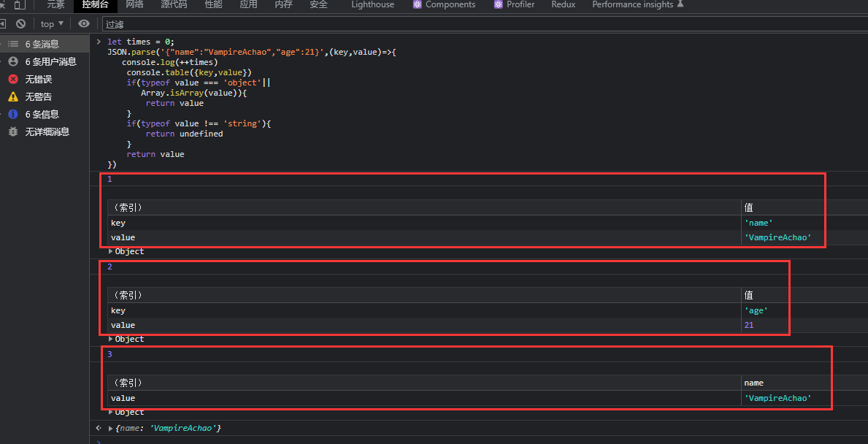Click the verbose bug icon 无详细消息
This screenshot has height=444, width=868.
click(13, 131)
